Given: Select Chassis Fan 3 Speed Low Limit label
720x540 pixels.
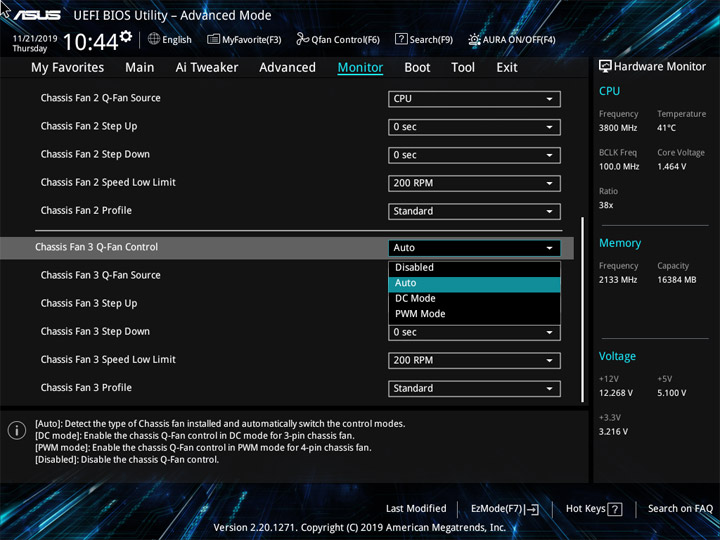Looking at the screenshot, I should tap(108, 360).
